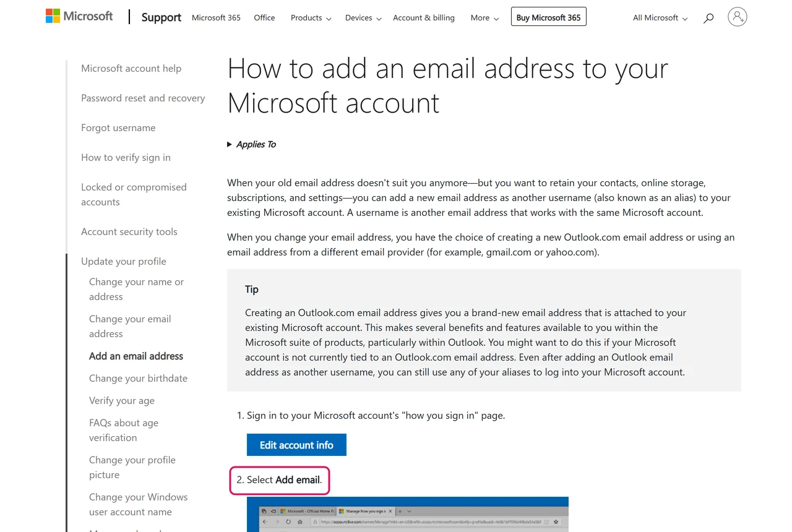This screenshot has height=532, width=792.
Task: Open Verify your age link
Action: click(122, 401)
